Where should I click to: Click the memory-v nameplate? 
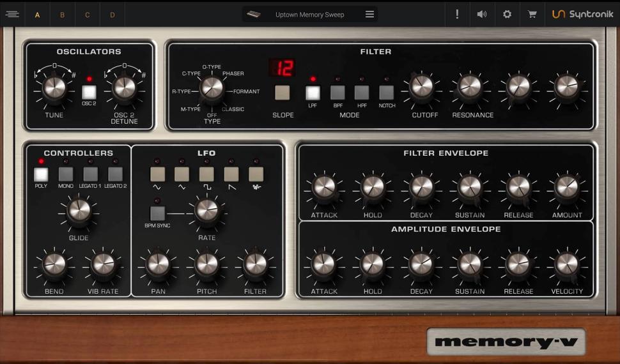pyautogui.click(x=506, y=342)
